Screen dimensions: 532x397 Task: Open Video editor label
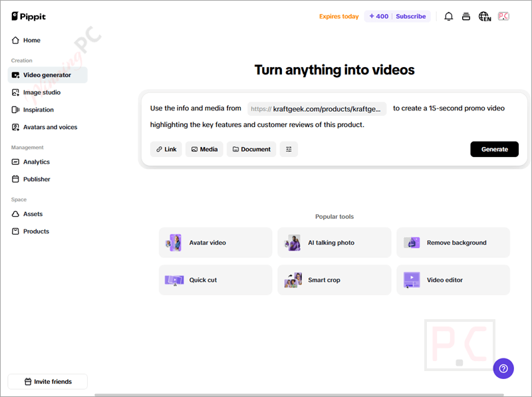point(445,280)
